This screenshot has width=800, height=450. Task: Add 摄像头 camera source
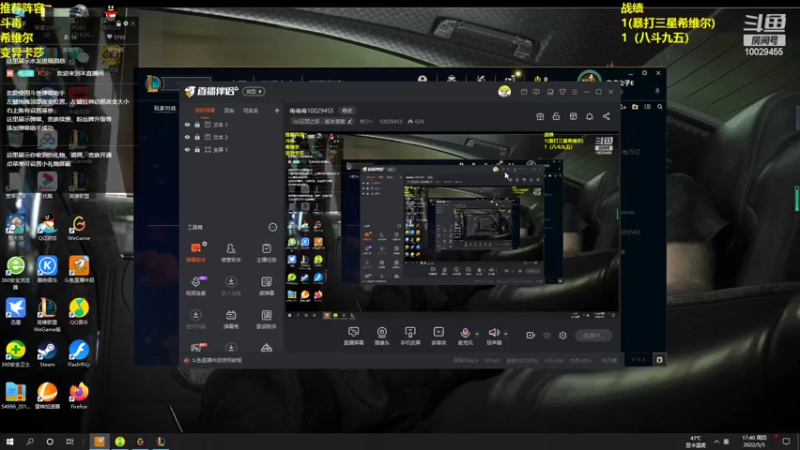click(x=382, y=336)
